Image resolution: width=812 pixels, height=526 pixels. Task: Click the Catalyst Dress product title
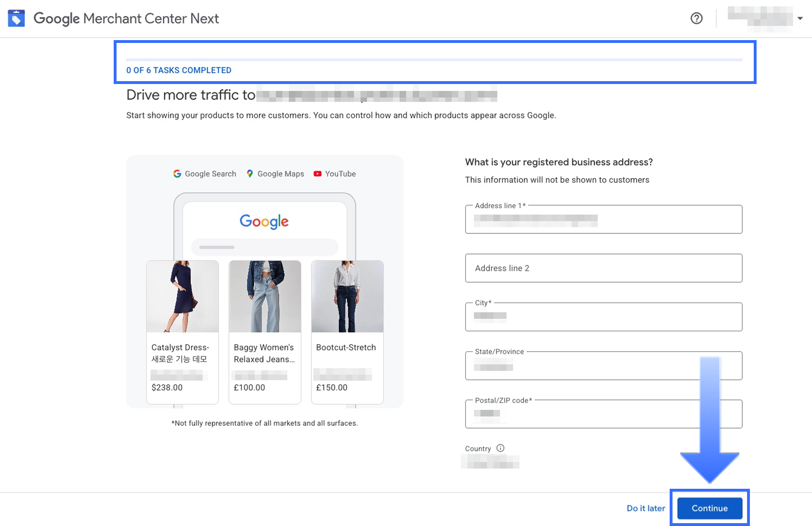click(180, 353)
